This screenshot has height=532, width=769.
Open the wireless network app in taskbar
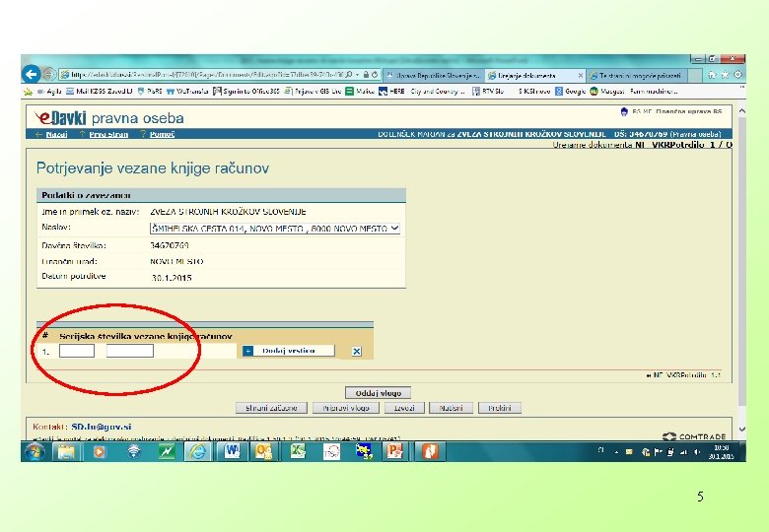[133, 451]
